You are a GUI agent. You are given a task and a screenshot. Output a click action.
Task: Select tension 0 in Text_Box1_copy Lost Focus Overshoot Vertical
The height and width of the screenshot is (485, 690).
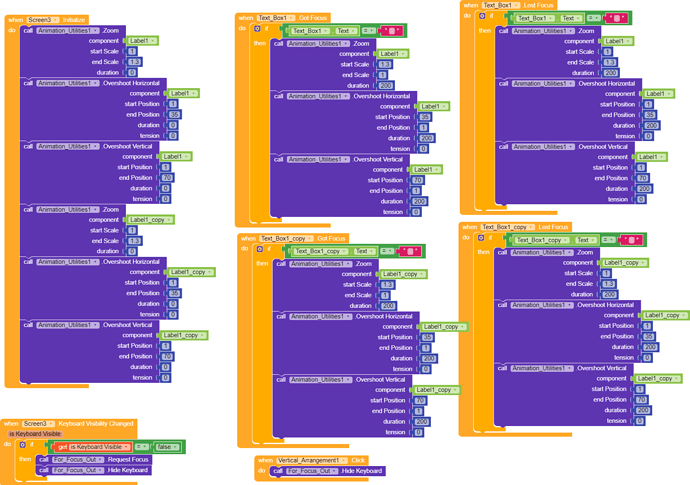click(639, 421)
